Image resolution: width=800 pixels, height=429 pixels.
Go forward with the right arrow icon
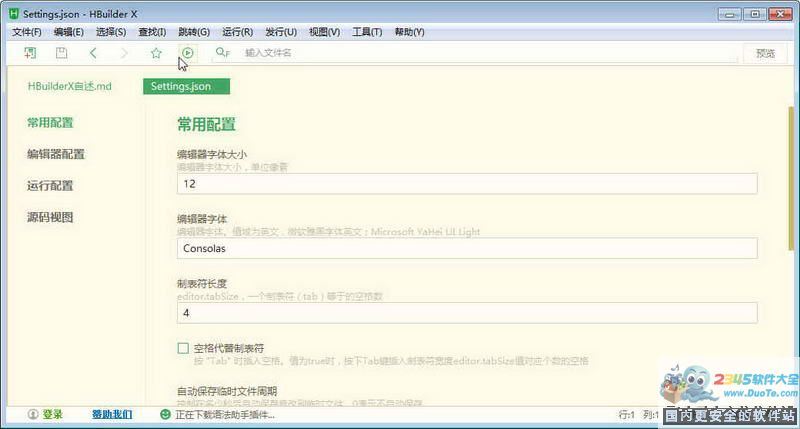124,53
